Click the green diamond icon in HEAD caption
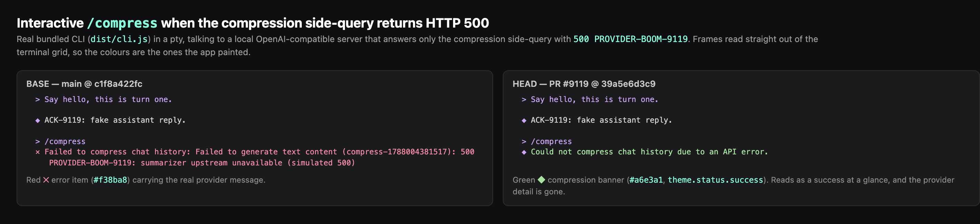Viewport: 980px width, 224px height. (541, 180)
